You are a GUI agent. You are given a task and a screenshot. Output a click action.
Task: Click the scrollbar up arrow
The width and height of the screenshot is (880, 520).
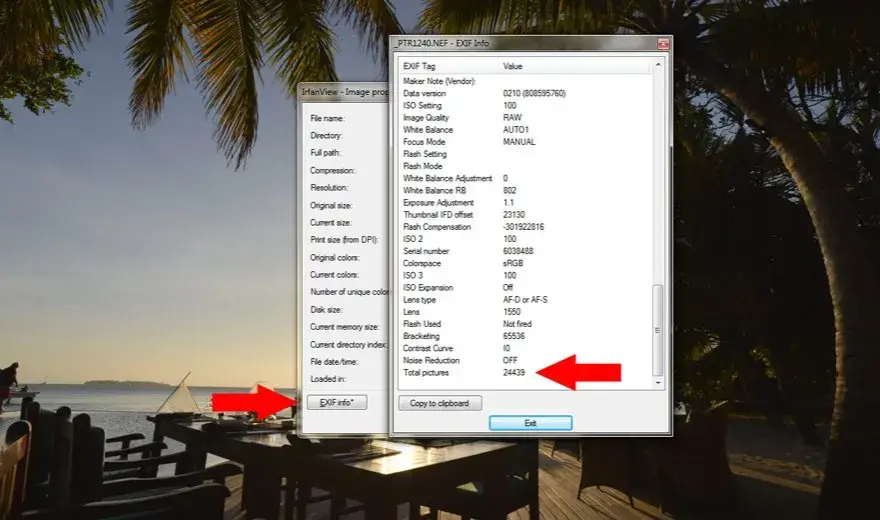pos(658,65)
